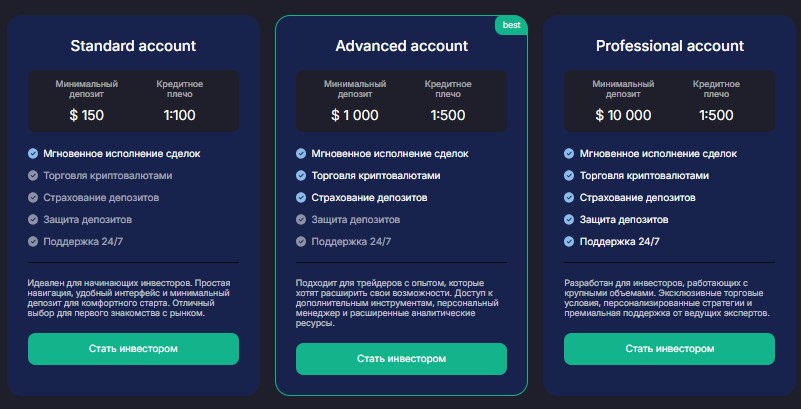Select the Advanced account heading
This screenshot has width=801, height=409.
tap(402, 46)
